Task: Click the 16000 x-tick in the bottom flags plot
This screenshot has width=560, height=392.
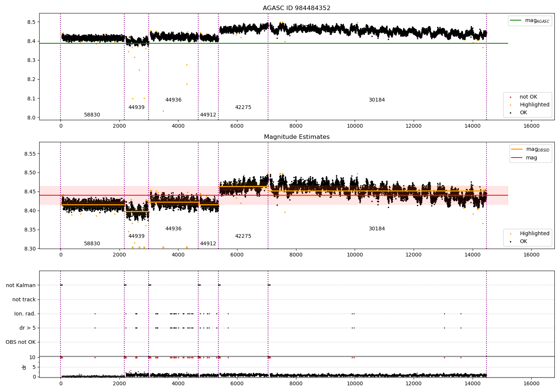Action: [x=531, y=383]
